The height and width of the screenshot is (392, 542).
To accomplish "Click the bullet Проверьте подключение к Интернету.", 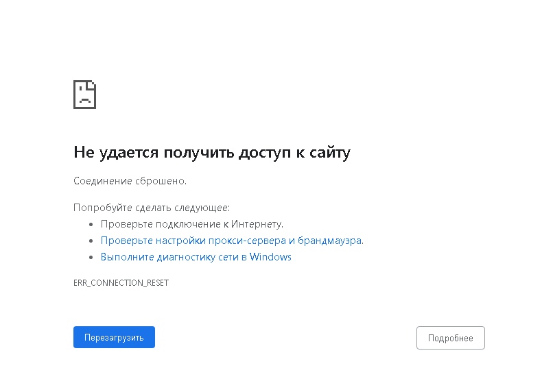I will click(x=192, y=224).
